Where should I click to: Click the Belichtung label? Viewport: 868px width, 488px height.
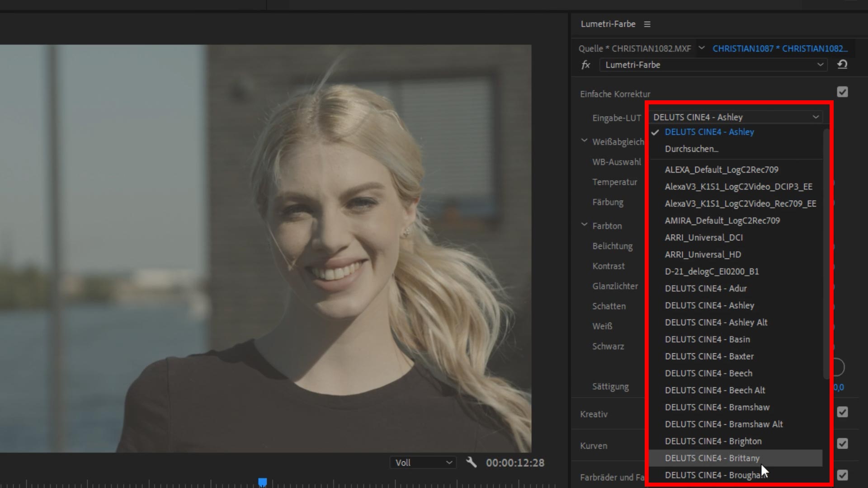[x=613, y=246]
